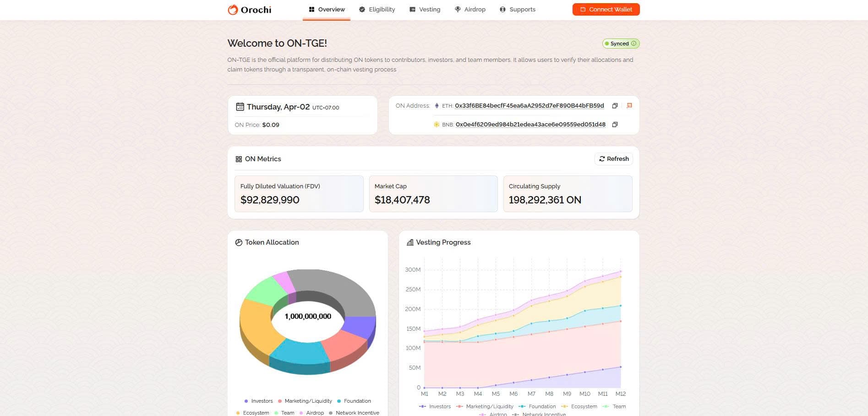Click the ON Price $0.09 value
Screen dimensions: 868x416
(271, 125)
